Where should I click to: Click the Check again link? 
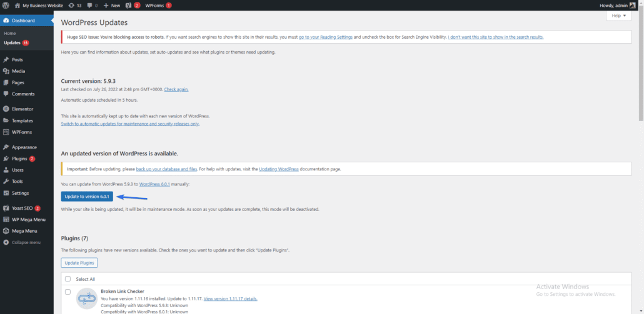(176, 89)
